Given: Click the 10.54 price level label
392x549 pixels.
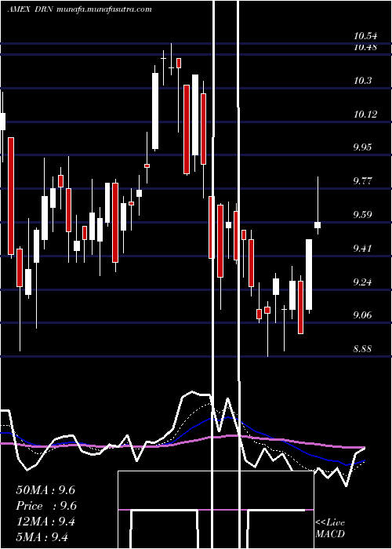Looking at the screenshot, I should [x=365, y=36].
